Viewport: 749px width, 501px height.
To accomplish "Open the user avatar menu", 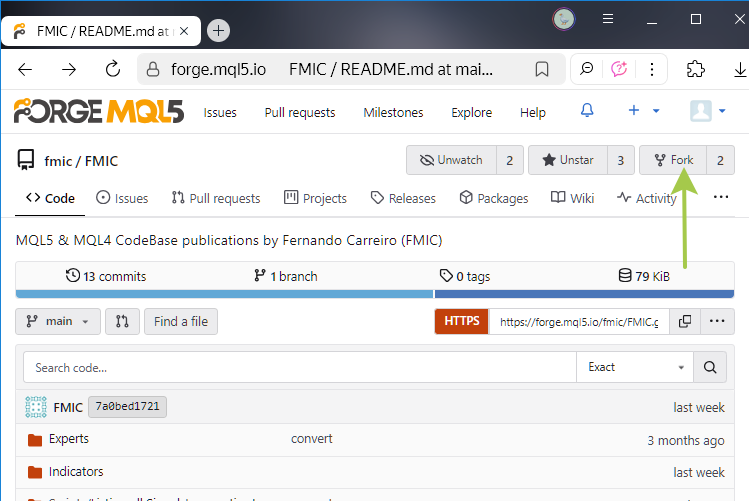I will 707,111.
